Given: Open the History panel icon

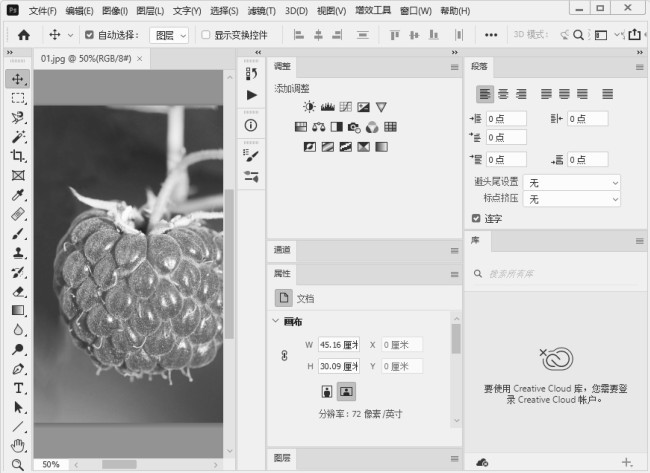Looking at the screenshot, I should 251,74.
